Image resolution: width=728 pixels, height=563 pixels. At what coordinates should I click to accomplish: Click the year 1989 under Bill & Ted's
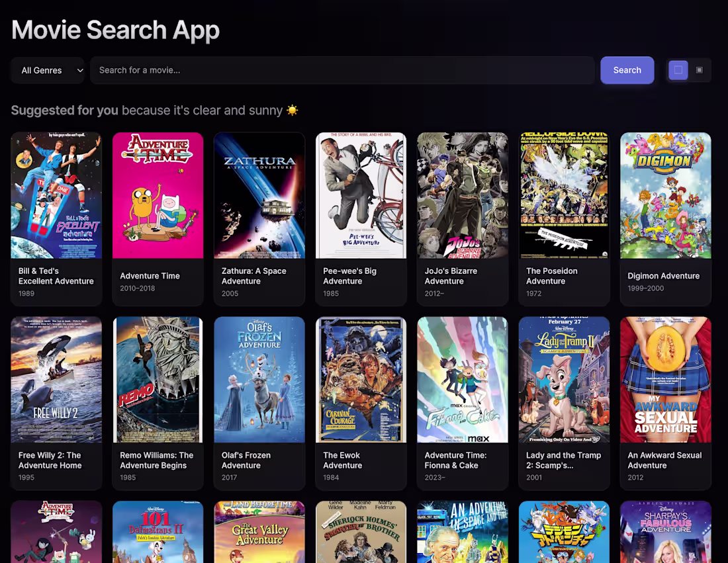pos(26,294)
